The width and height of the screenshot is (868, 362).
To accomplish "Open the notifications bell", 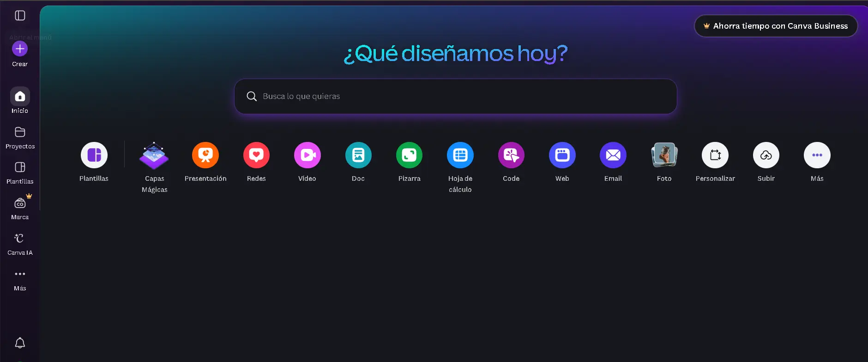I will click(x=20, y=343).
